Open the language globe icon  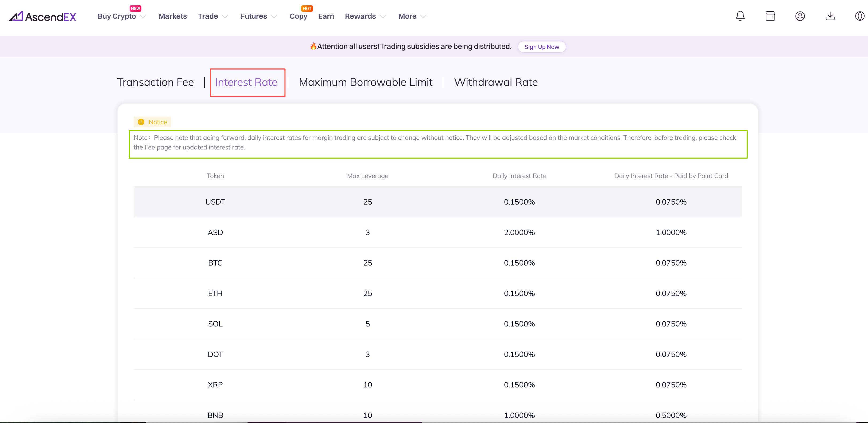coord(859,16)
